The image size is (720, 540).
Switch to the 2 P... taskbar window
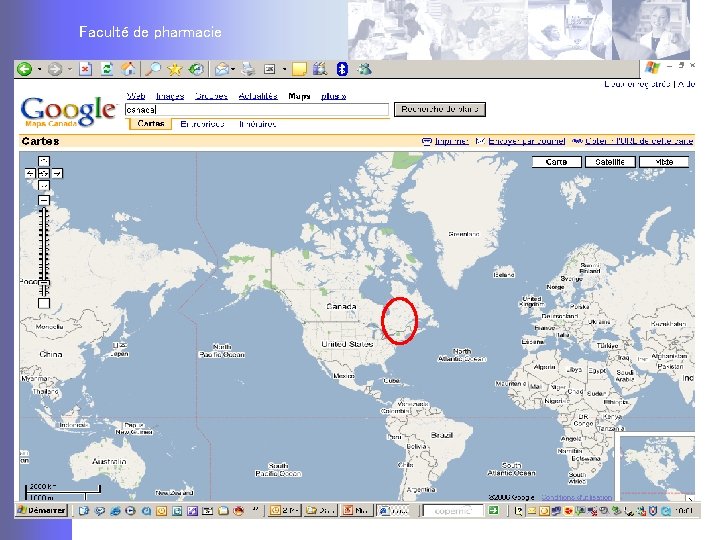point(285,510)
